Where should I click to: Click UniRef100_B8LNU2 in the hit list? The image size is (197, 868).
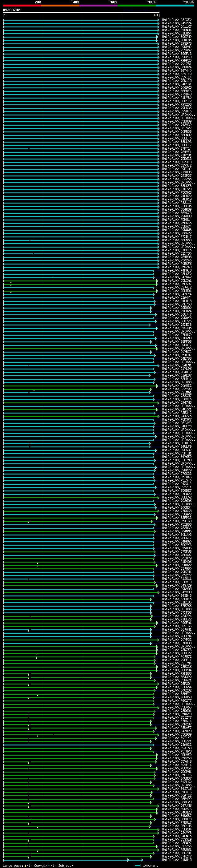point(177,135)
